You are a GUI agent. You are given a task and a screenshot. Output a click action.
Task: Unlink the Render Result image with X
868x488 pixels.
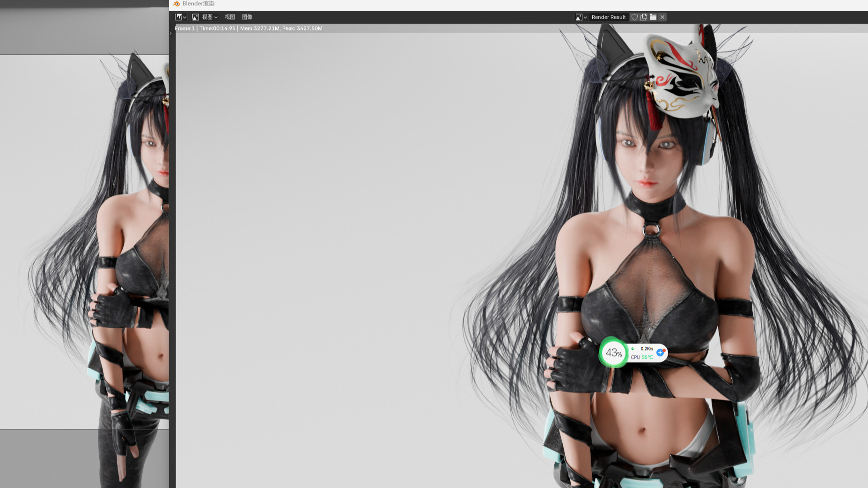pos(662,17)
